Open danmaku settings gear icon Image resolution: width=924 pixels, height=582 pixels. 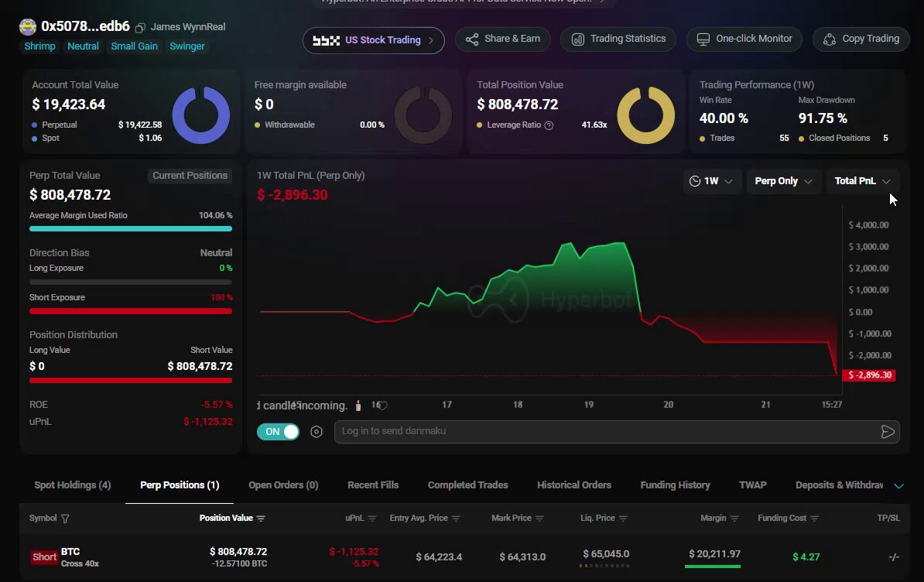[x=317, y=432]
